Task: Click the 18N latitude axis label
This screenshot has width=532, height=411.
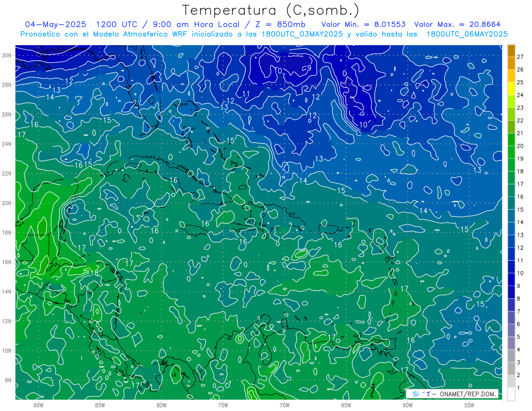Action: tap(7, 232)
